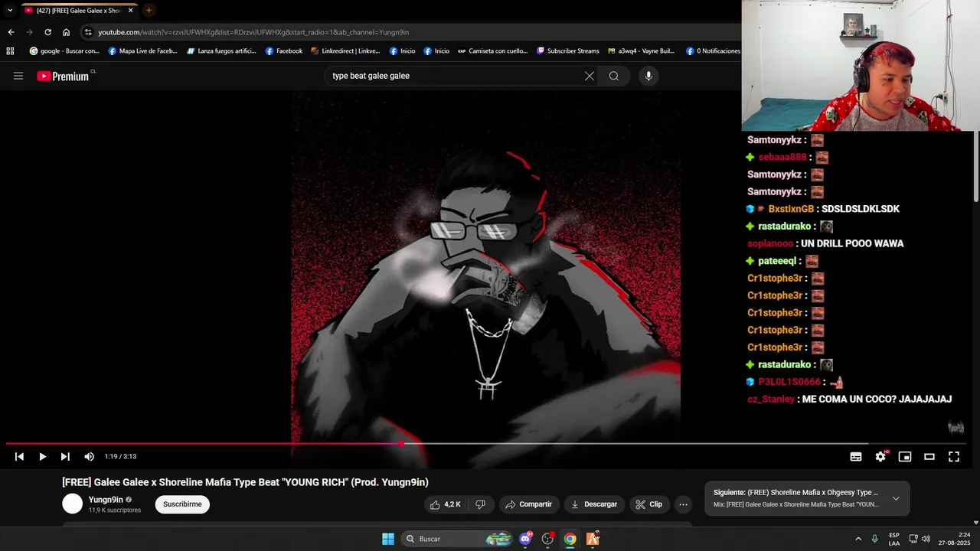Enter fullscreen mode

click(x=954, y=457)
